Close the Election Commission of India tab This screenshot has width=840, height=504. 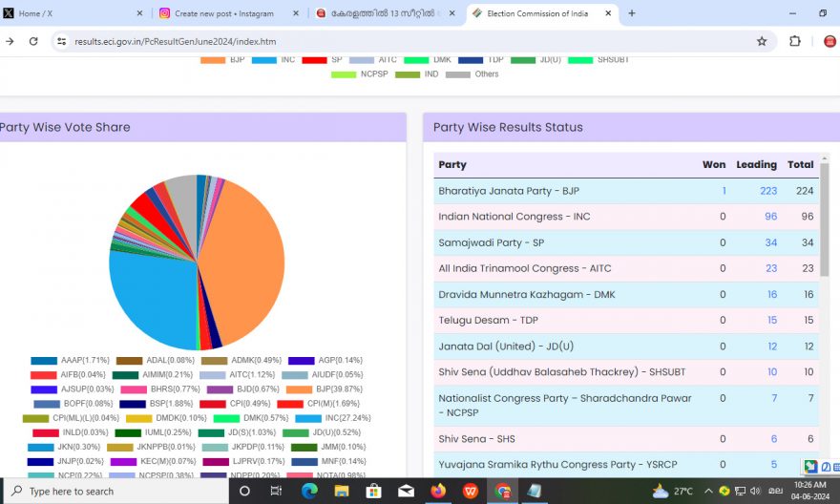608,13
